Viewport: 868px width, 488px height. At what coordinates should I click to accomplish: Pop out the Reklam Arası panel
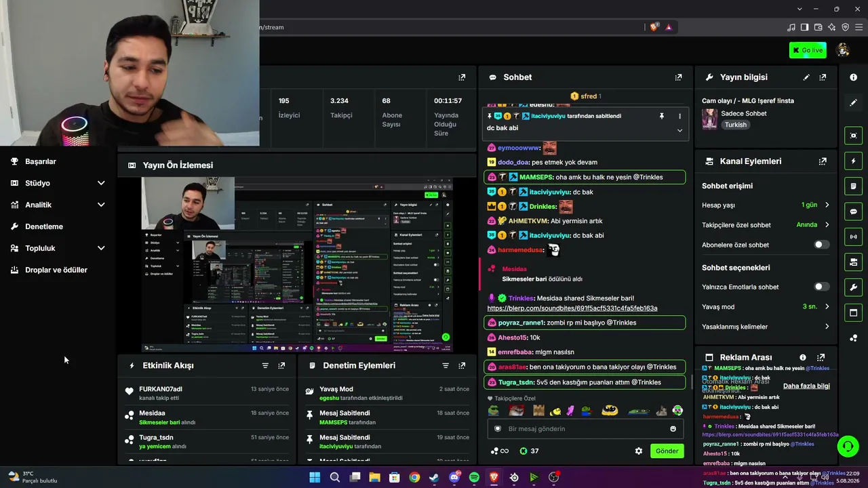pyautogui.click(x=821, y=357)
